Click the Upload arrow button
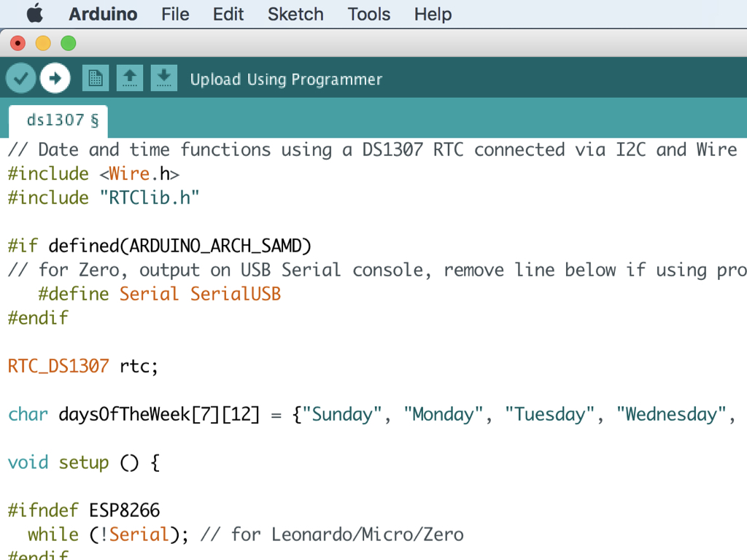Screen dimensions: 747x560 click(55, 78)
